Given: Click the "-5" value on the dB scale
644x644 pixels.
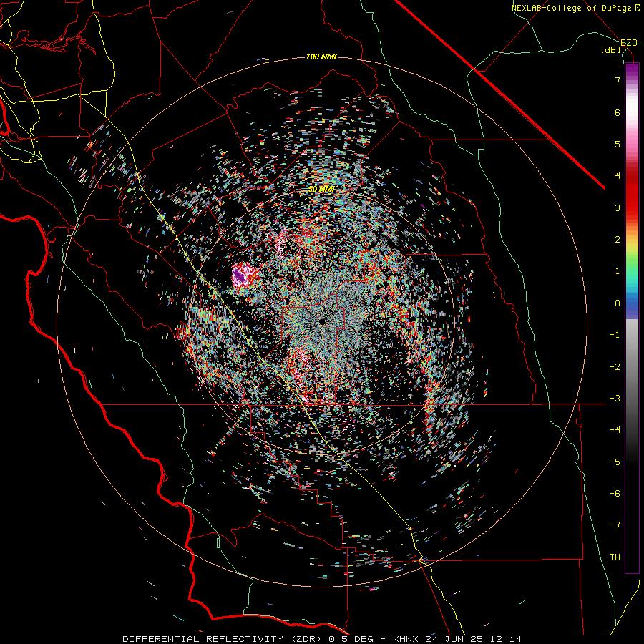Looking at the screenshot, I should click(615, 462).
